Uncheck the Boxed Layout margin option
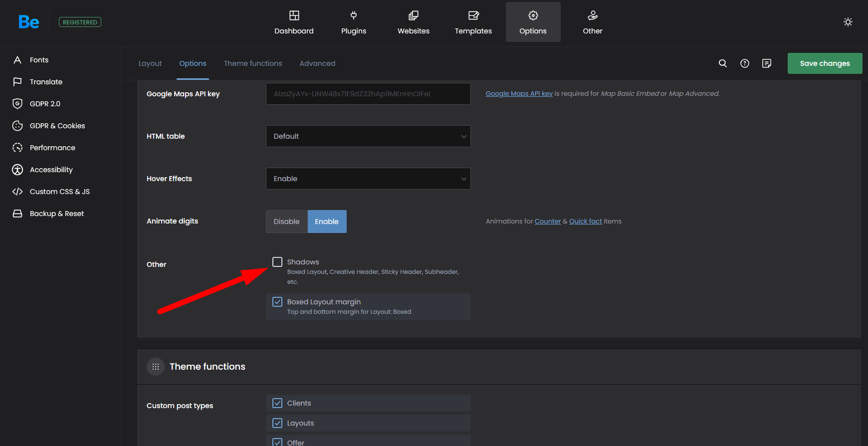 [x=277, y=302]
